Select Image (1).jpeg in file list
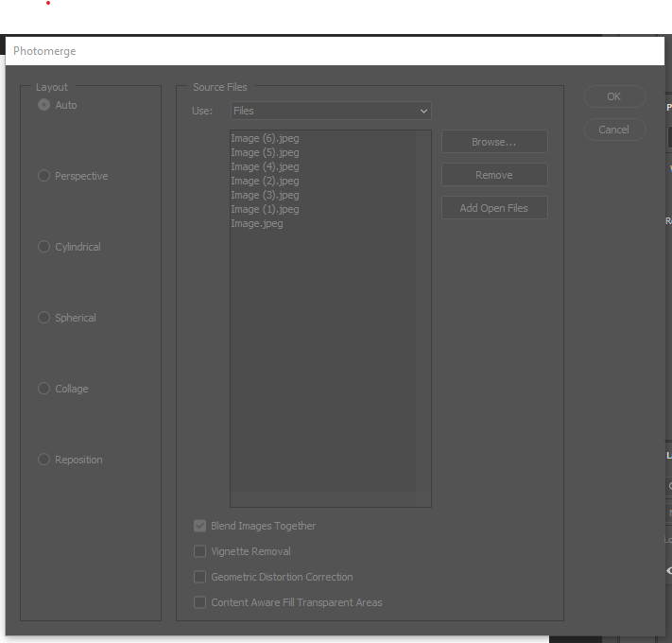This screenshot has width=672, height=643. click(265, 209)
